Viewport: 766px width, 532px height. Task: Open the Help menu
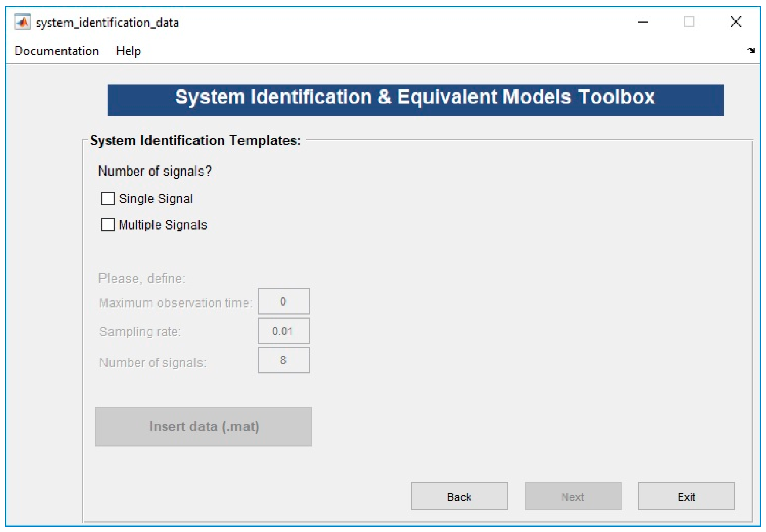pos(128,51)
